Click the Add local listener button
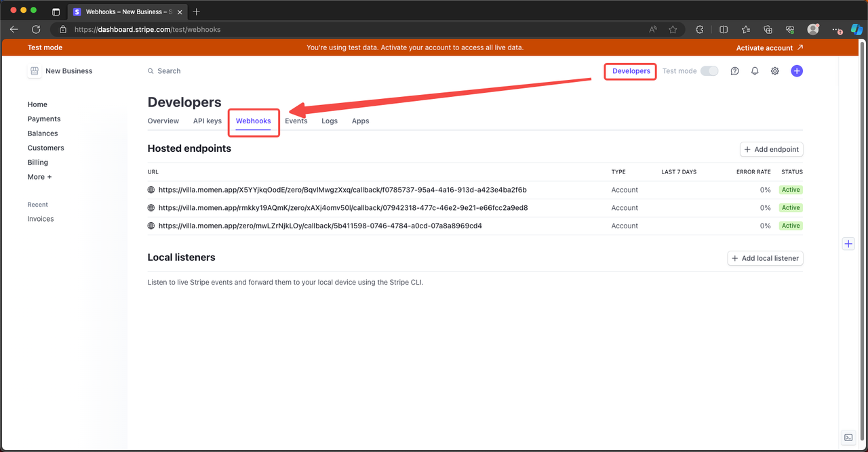Image resolution: width=868 pixels, height=452 pixels. click(766, 258)
